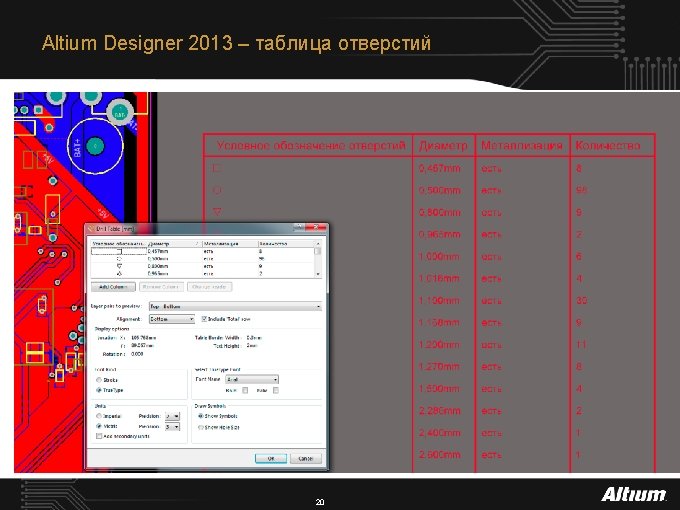Click the Rotation value 0.000

click(x=137, y=354)
